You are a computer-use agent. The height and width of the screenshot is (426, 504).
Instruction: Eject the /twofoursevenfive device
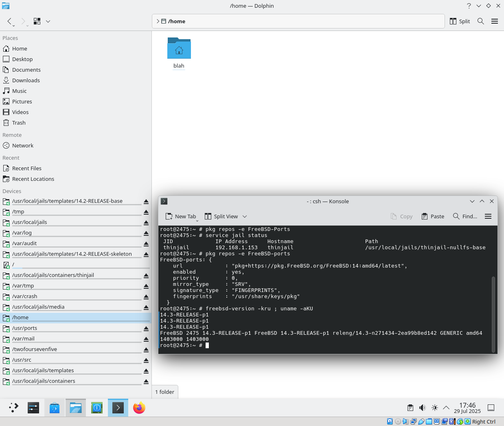(146, 350)
